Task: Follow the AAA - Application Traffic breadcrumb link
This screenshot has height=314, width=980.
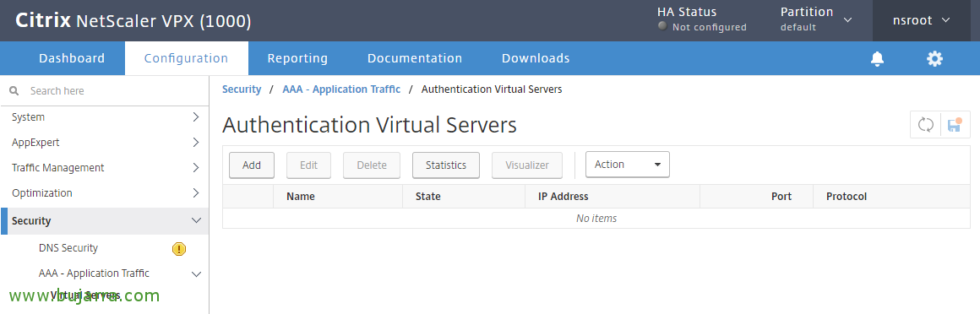Action: pyautogui.click(x=341, y=89)
